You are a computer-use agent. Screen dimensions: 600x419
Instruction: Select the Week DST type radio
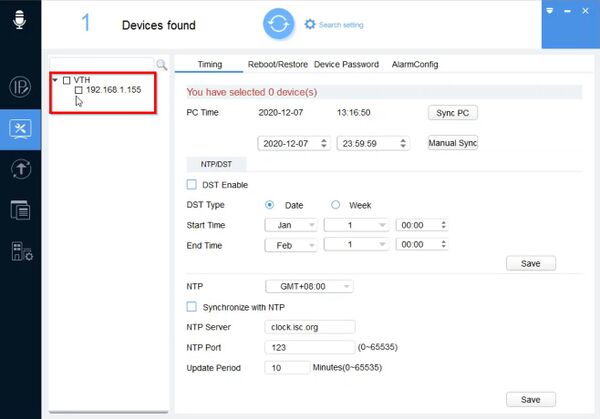[x=335, y=205]
